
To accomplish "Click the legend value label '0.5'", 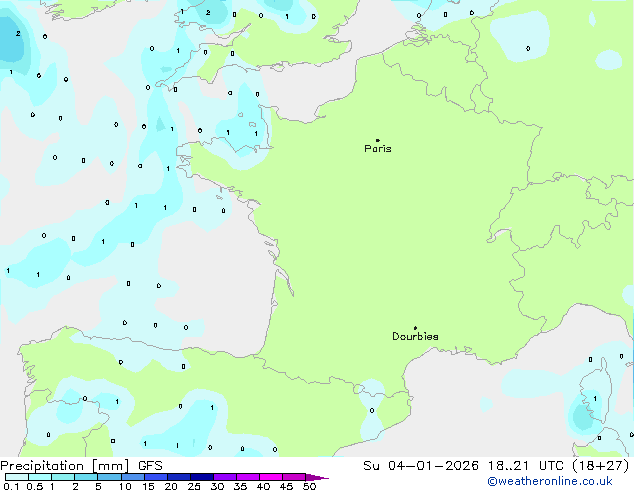I will [35, 486].
